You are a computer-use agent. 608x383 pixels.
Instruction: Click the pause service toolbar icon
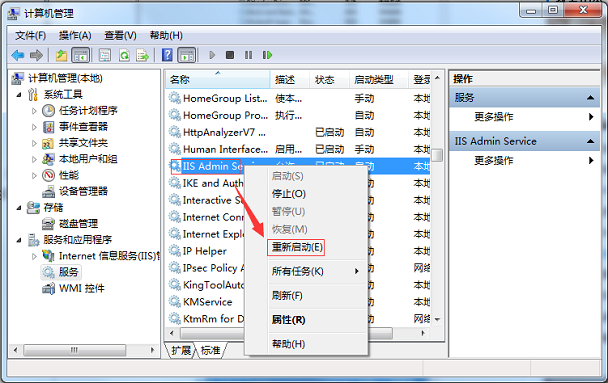click(249, 55)
